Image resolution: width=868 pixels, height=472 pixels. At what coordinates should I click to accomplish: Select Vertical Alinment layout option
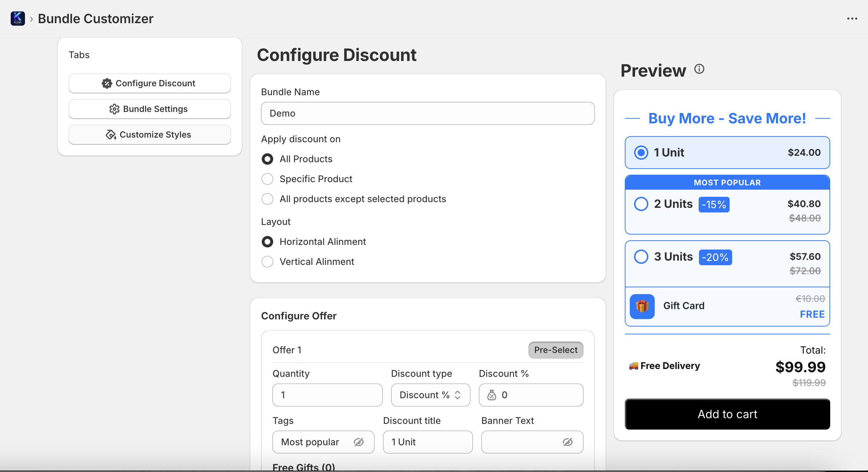(267, 262)
